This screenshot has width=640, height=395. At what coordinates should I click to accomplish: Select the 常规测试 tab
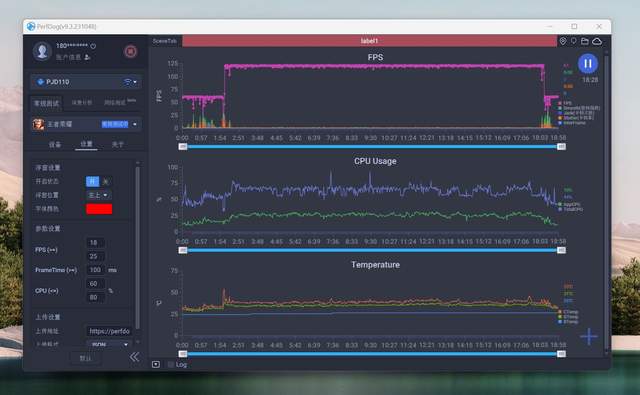pos(47,103)
